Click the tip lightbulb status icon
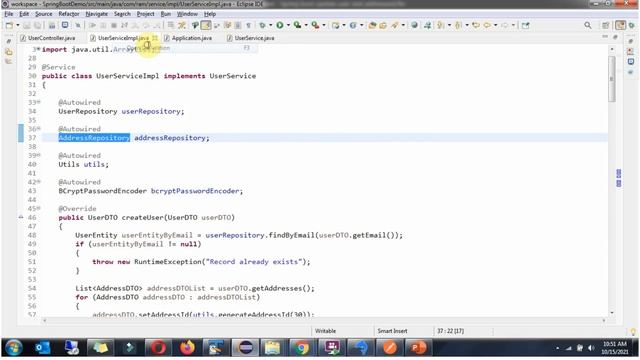 pyautogui.click(x=633, y=331)
